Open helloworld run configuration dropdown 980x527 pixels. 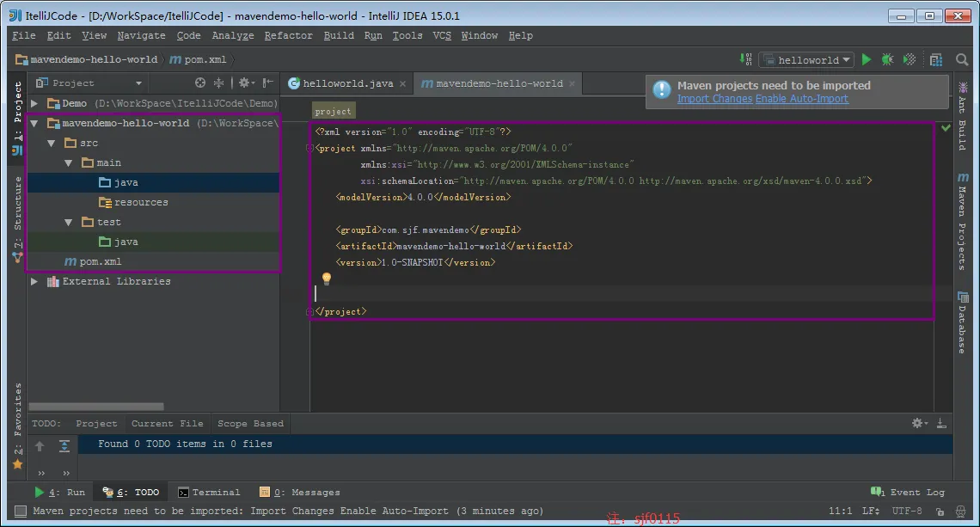[x=807, y=60]
